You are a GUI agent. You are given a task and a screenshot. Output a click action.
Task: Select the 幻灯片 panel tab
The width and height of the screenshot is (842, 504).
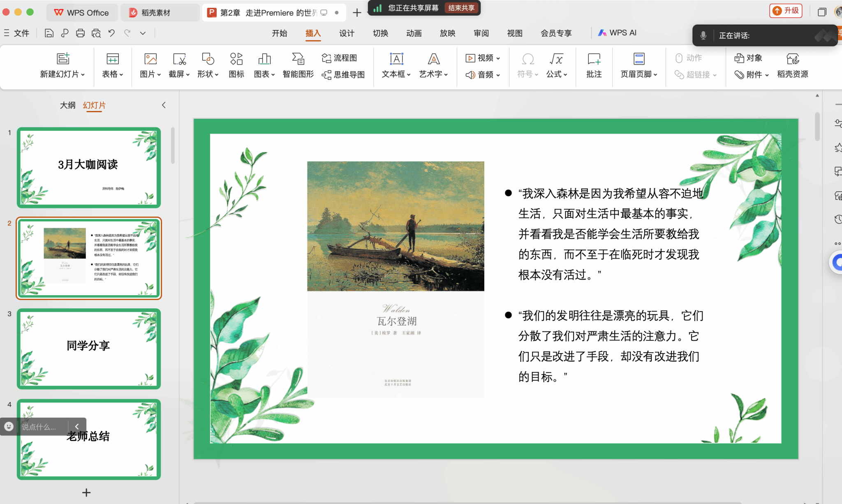94,105
